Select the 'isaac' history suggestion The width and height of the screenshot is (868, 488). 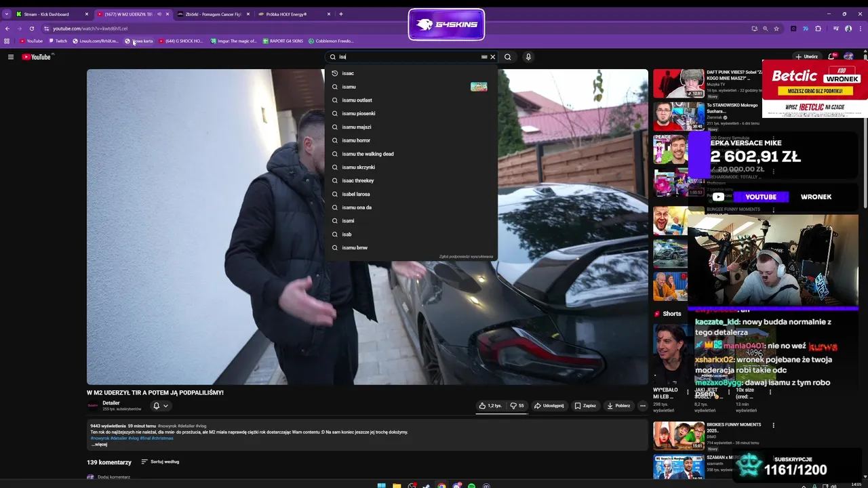click(411, 73)
